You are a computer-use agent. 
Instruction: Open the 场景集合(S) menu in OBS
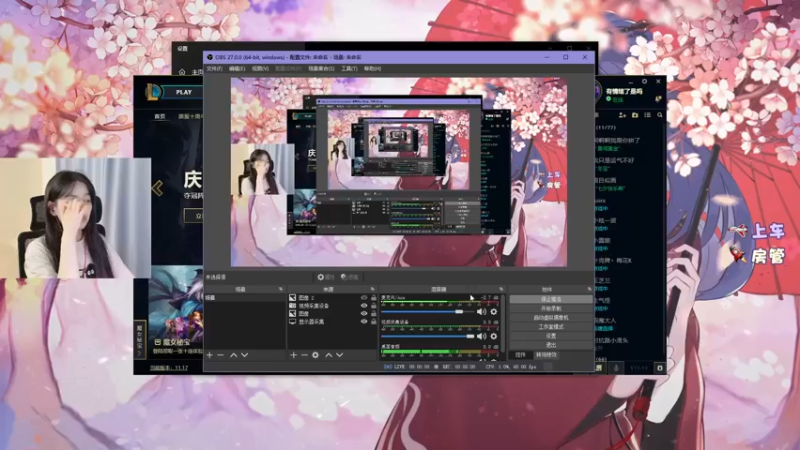pyautogui.click(x=321, y=68)
